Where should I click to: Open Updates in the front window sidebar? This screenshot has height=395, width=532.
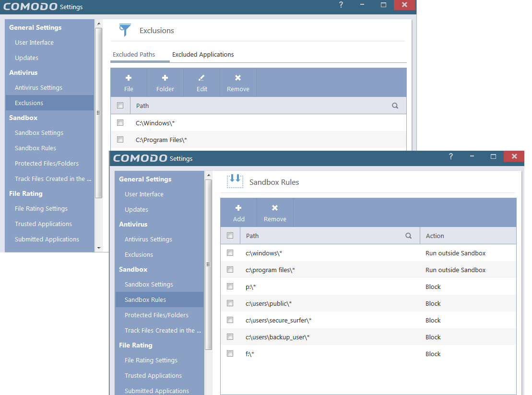(136, 209)
